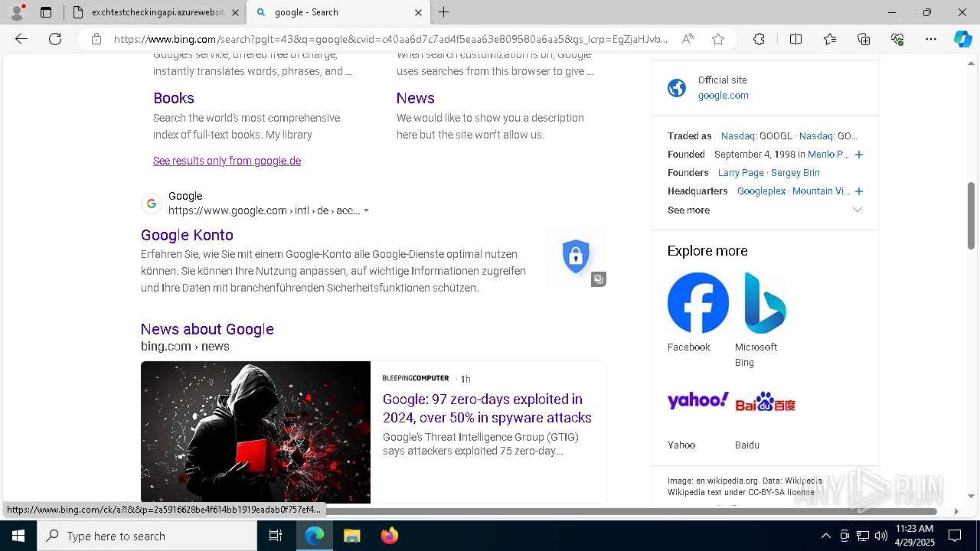Switch to the exchtestcheckingapi.azurewebsites tab

(155, 12)
